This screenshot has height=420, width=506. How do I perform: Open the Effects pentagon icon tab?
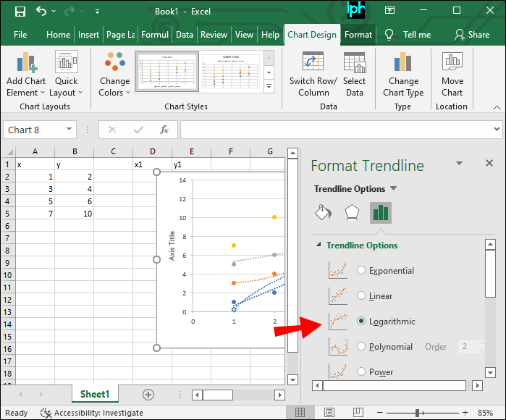[351, 212]
